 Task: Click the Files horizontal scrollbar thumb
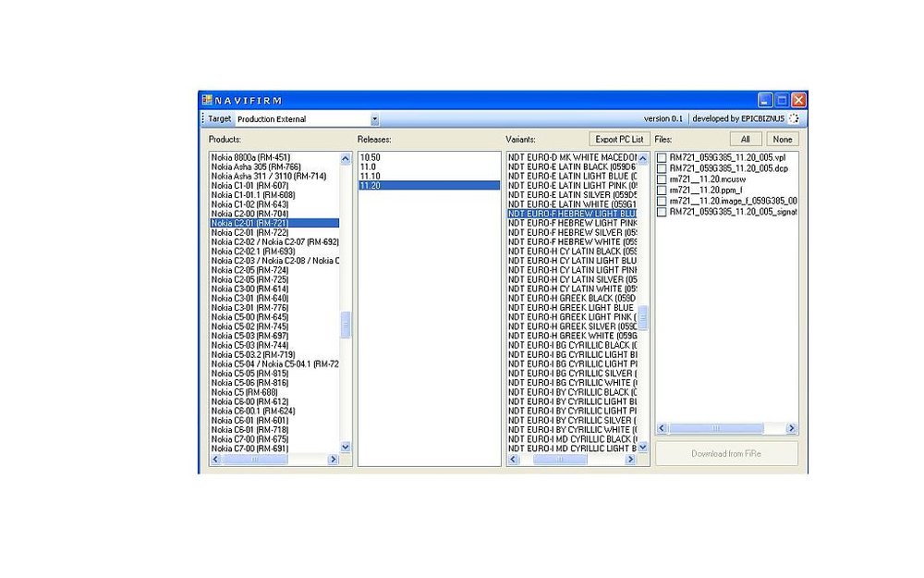[716, 428]
